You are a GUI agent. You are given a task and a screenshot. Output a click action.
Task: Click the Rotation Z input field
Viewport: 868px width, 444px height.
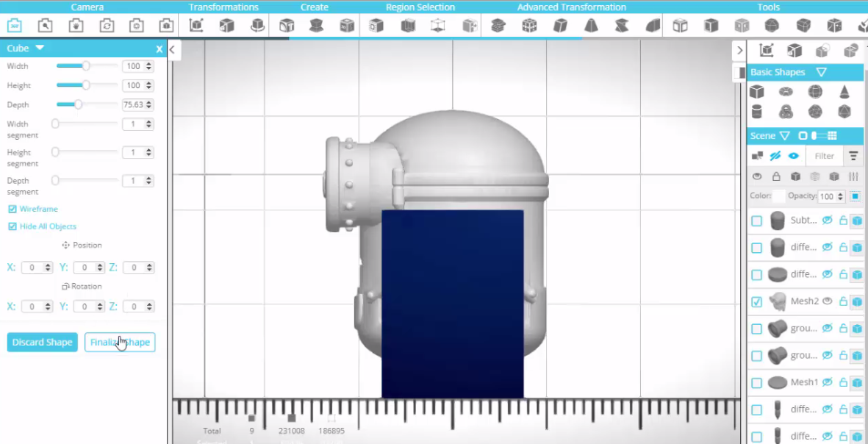click(137, 306)
